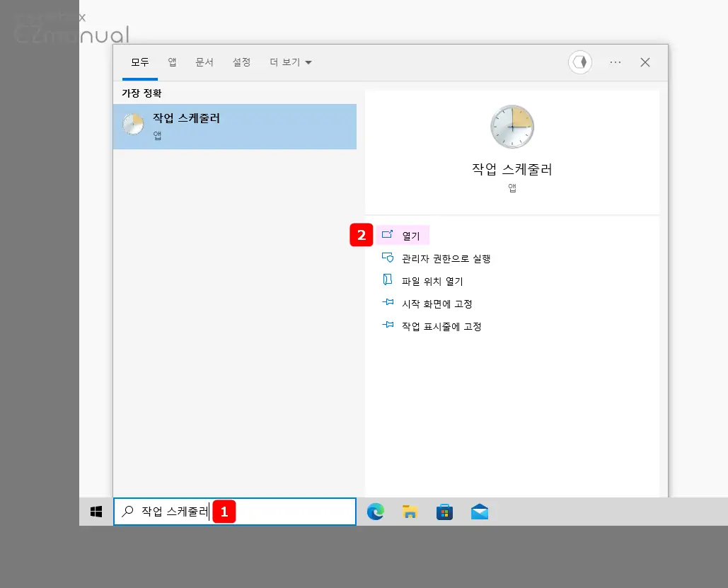Open the three-dot options menu
Image resolution: width=728 pixels, height=588 pixels.
[616, 62]
